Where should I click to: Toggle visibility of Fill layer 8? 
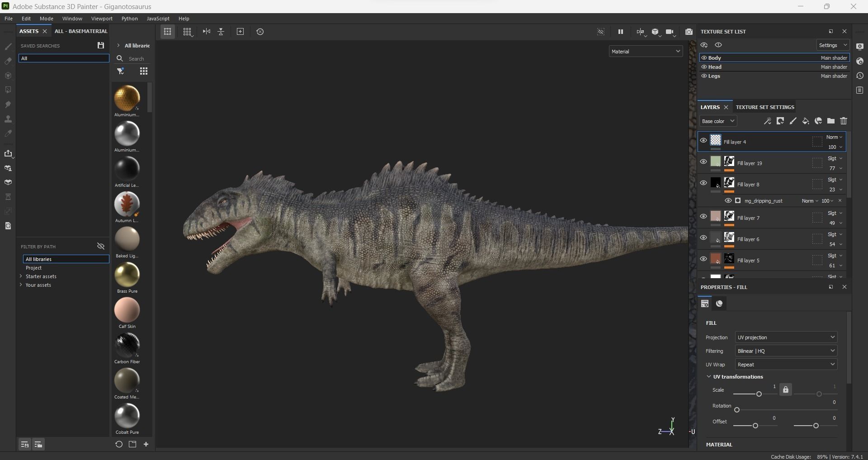tap(703, 183)
